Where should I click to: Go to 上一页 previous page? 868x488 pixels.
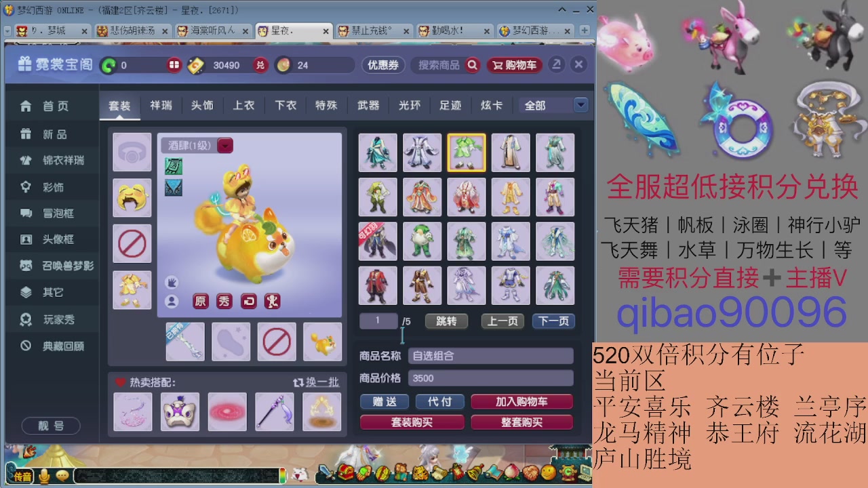click(x=502, y=321)
